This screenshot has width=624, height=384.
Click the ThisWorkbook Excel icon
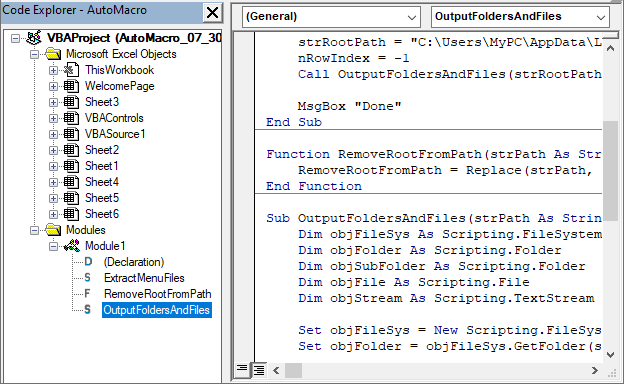click(71, 70)
